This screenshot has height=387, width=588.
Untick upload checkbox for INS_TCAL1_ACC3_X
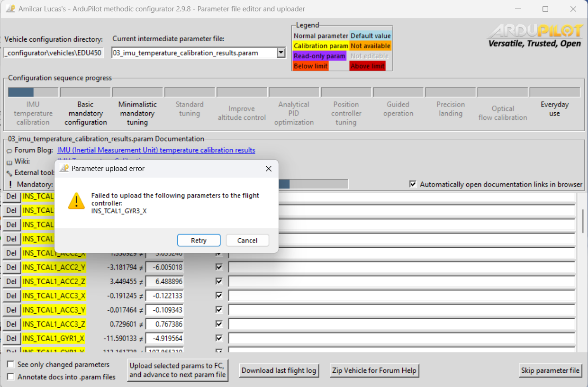click(219, 296)
